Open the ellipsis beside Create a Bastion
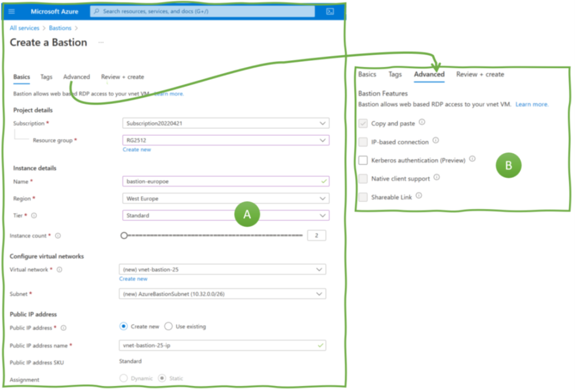 [x=101, y=43]
